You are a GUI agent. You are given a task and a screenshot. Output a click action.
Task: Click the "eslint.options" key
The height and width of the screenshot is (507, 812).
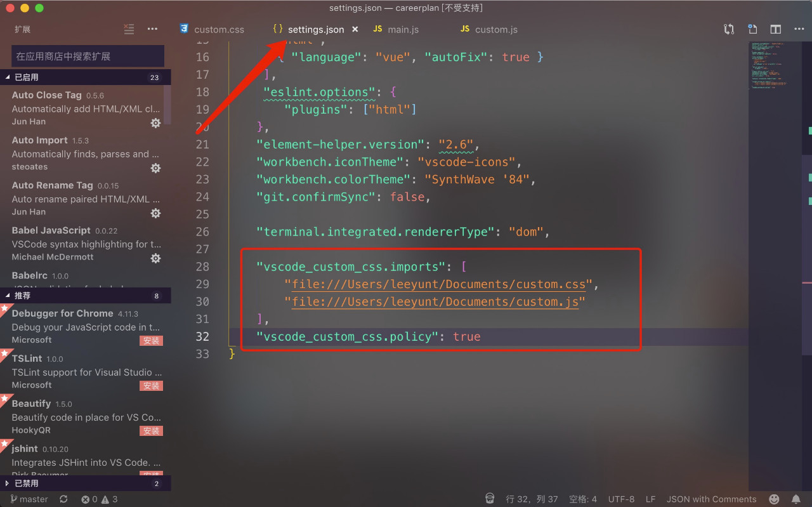320,92
